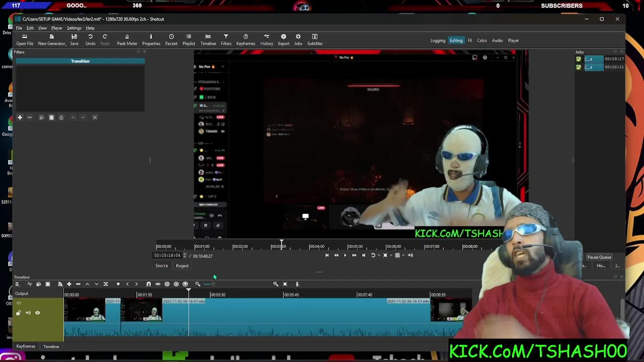
Task: Toggle ripple all tracks
Action: pos(176,284)
